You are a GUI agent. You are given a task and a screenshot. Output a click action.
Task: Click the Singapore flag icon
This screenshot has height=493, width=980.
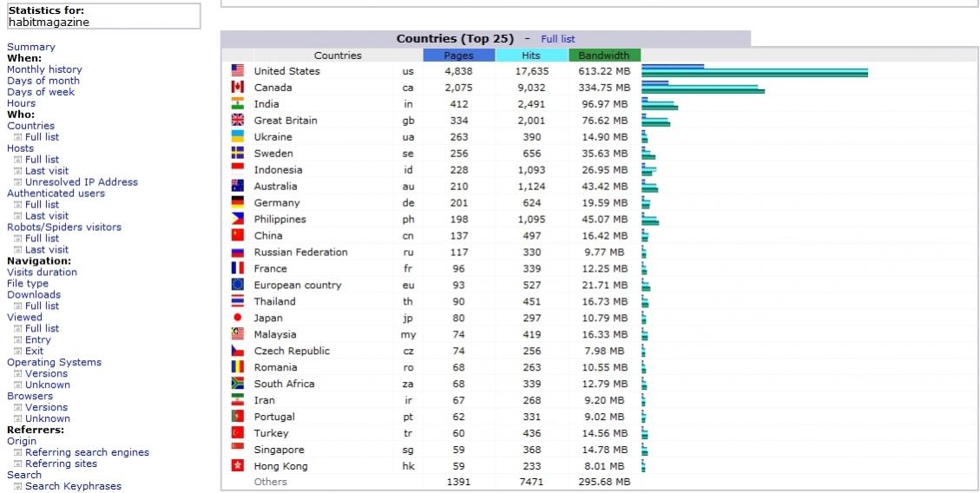[x=238, y=450]
